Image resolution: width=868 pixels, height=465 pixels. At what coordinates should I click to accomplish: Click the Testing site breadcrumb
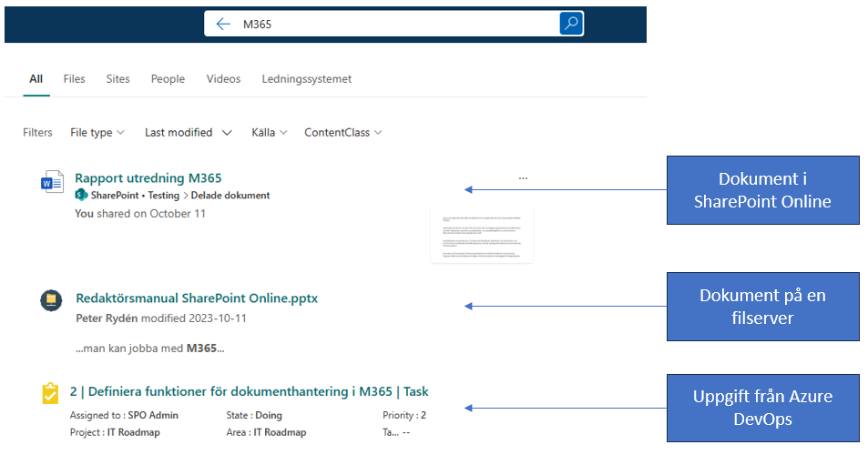pyautogui.click(x=164, y=195)
